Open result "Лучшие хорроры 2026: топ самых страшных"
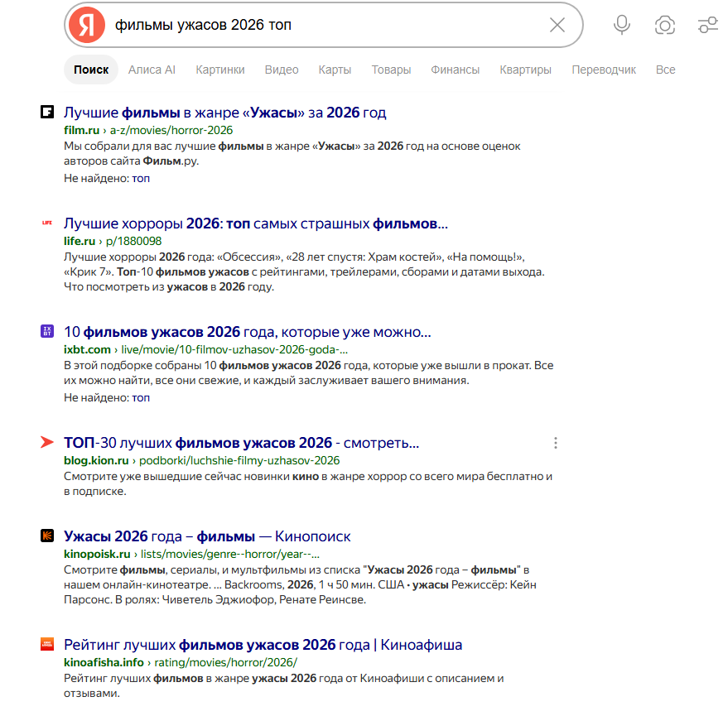728x716 pixels. point(256,223)
